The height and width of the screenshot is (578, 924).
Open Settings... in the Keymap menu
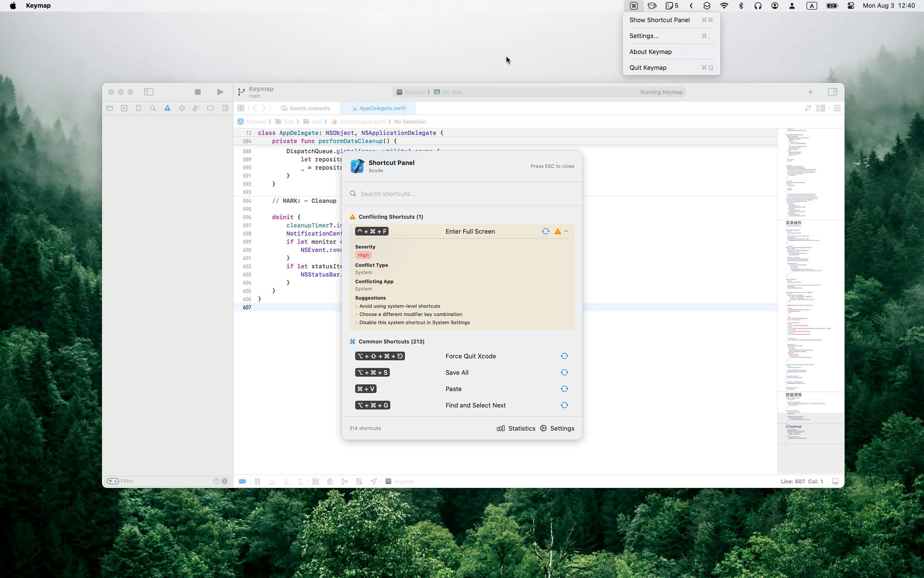671,36
